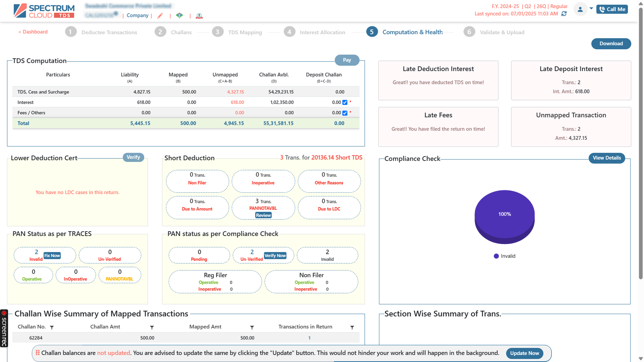Open the Mapped Amt filter funnel icon
Screen dimensions: 644x362
[x=252, y=327]
